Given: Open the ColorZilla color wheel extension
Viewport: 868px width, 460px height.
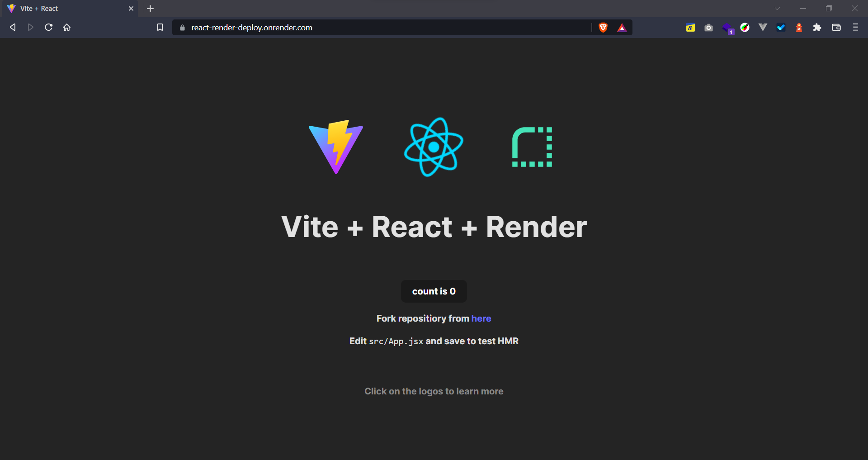Looking at the screenshot, I should point(745,27).
